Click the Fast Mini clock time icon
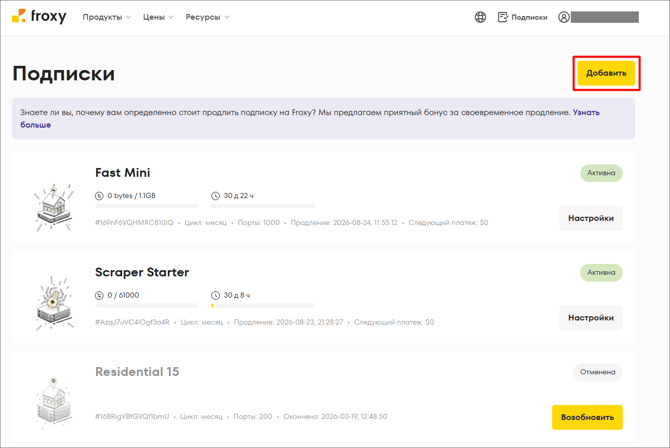Image resolution: width=670 pixels, height=448 pixels. coord(215,196)
